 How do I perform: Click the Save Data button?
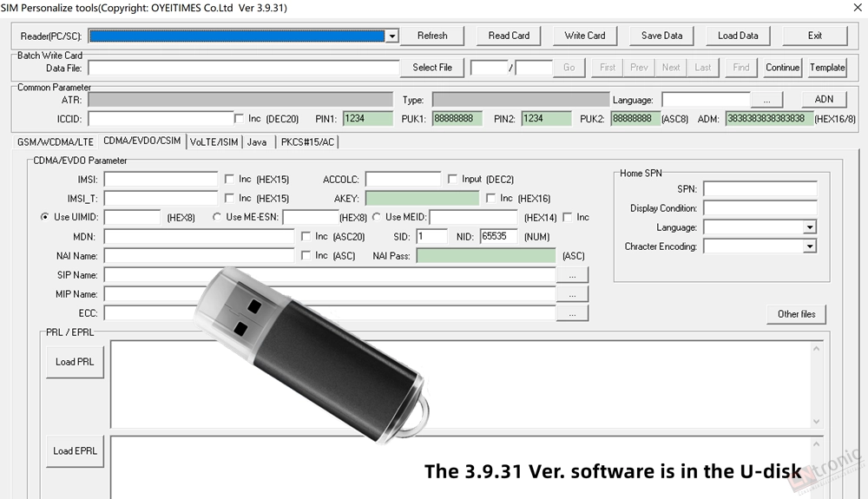click(661, 36)
